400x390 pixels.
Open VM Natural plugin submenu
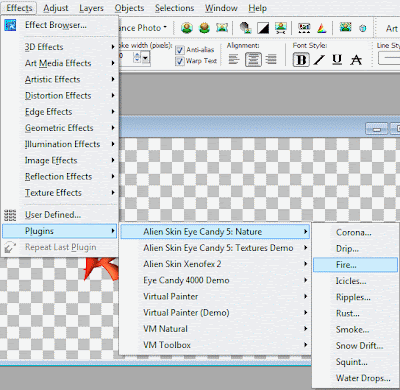215,329
